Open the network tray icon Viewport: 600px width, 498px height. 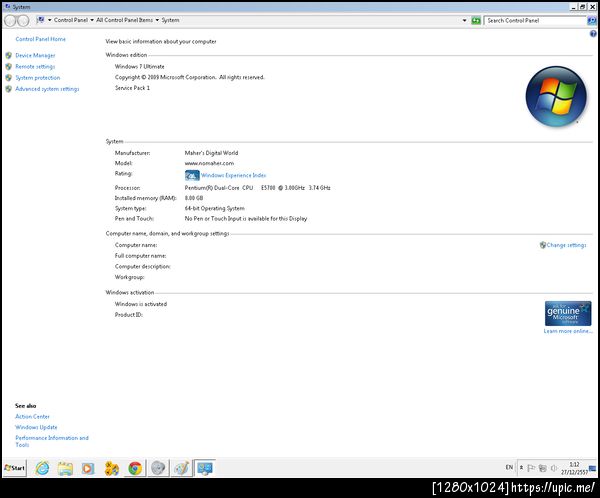coord(543,468)
